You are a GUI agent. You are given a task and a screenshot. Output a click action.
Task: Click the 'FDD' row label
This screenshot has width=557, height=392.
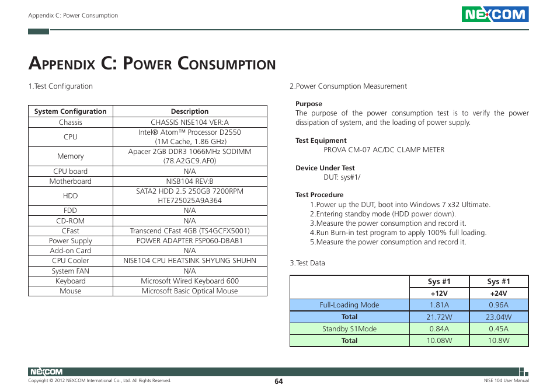coord(70,211)
